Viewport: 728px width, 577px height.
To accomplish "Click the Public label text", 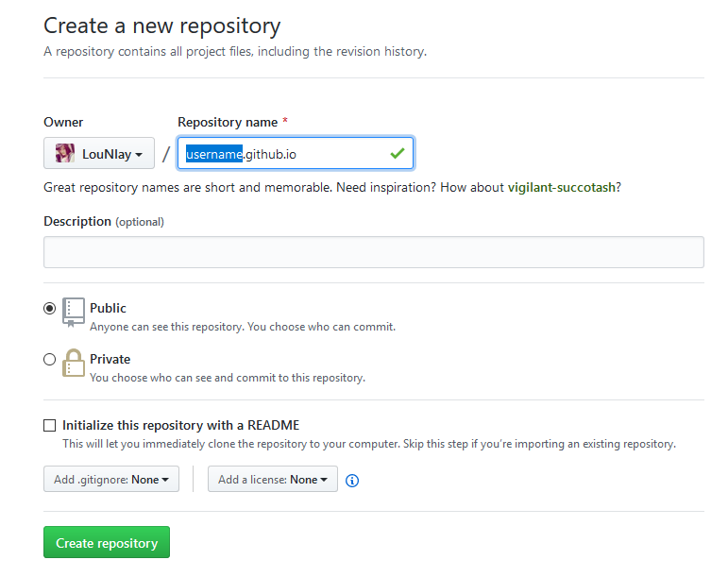I will click(x=108, y=308).
